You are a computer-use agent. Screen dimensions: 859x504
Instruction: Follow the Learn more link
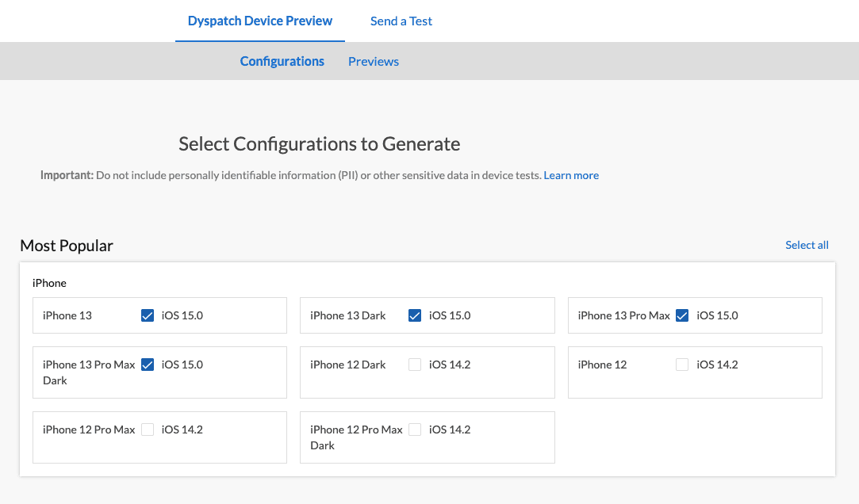[x=571, y=175]
